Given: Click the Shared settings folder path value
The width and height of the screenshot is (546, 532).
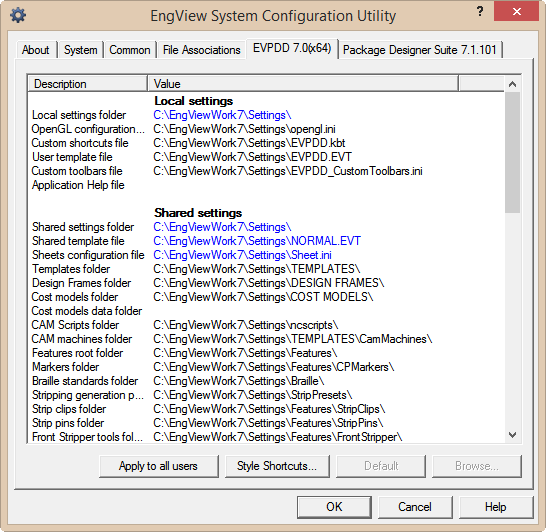Looking at the screenshot, I should pos(222,227).
